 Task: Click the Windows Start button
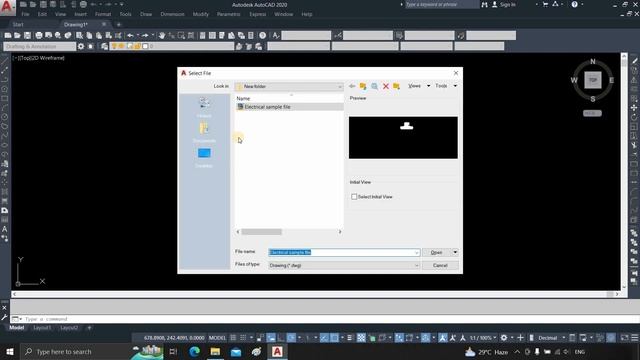(10, 351)
